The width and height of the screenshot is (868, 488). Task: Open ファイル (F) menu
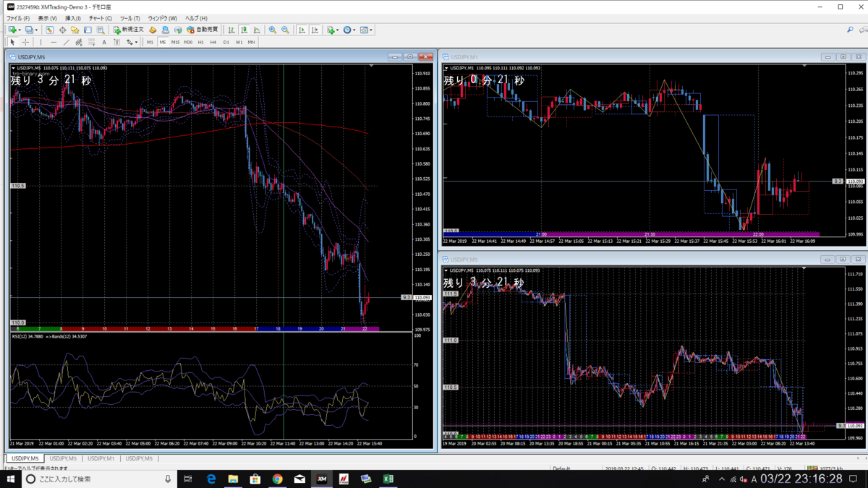point(18,18)
